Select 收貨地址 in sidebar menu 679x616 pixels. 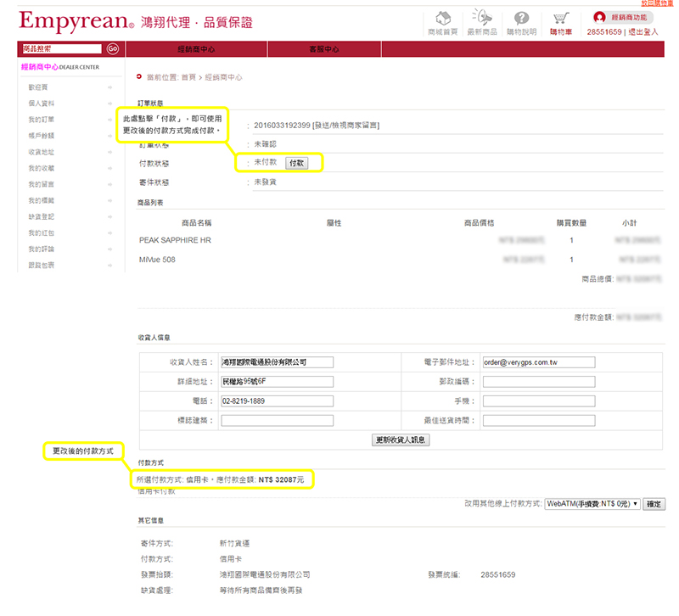pos(42,152)
